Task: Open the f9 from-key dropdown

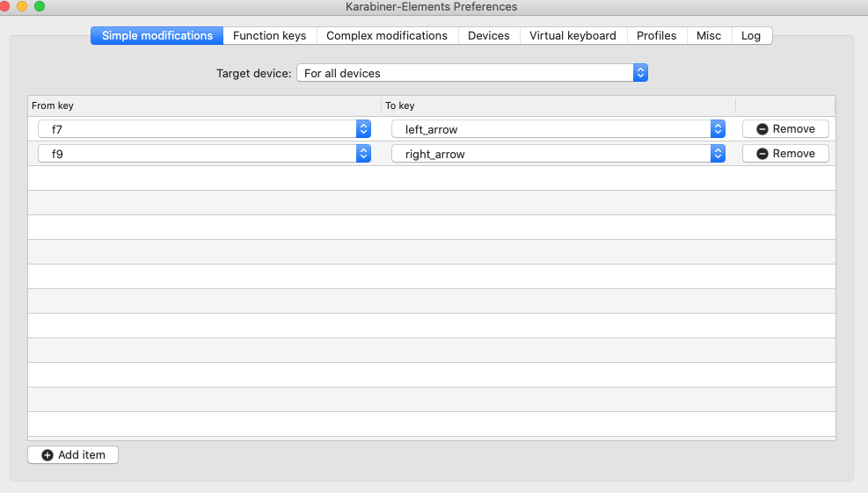Action: (204, 154)
